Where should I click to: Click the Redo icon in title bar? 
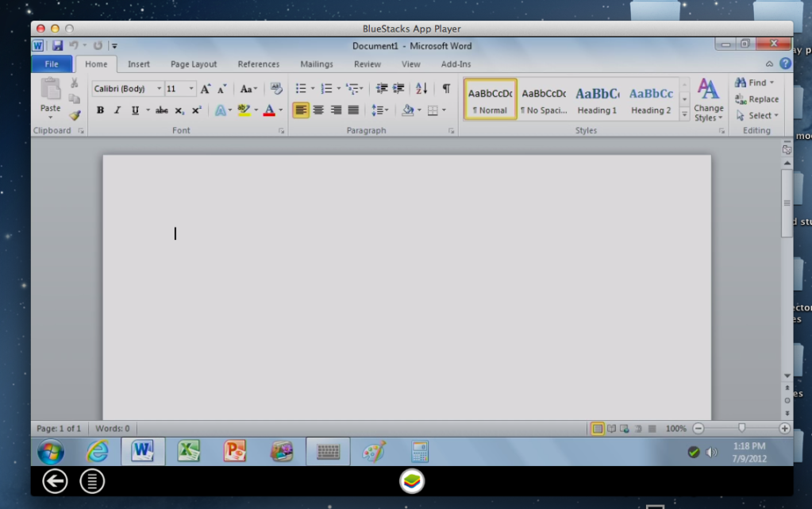pos(98,45)
